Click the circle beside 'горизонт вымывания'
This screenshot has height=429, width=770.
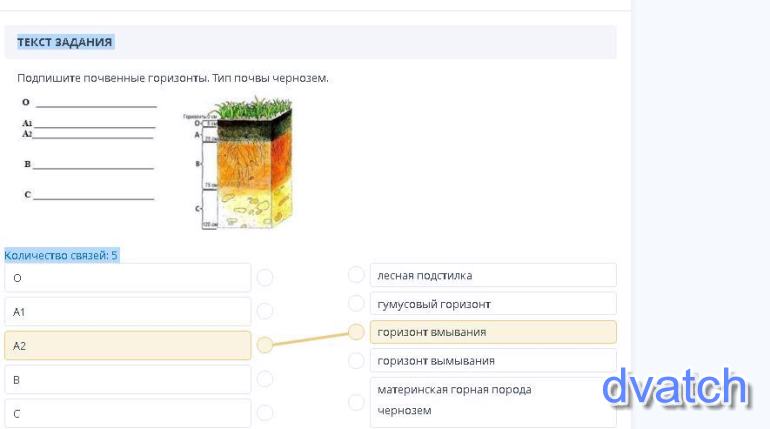coord(356,360)
